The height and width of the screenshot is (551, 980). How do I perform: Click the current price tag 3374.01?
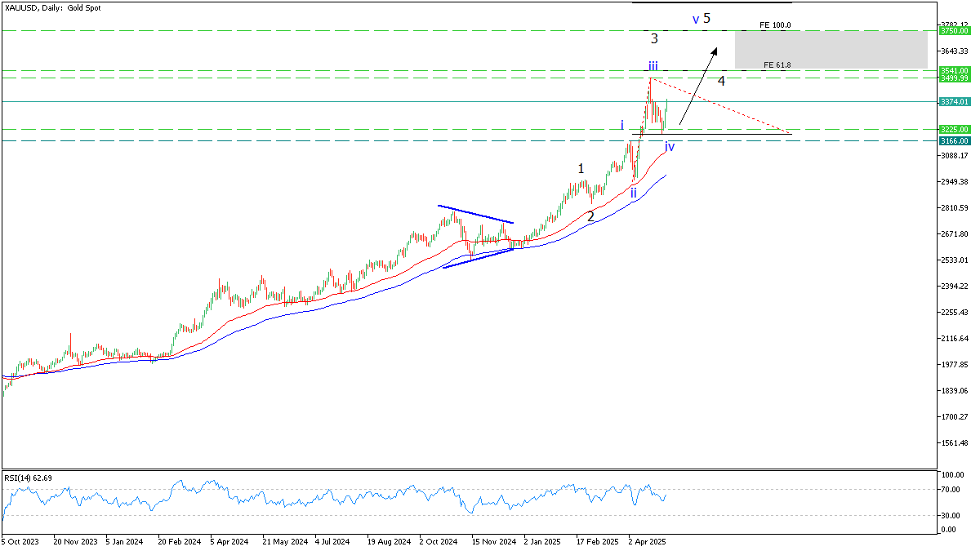coord(954,102)
